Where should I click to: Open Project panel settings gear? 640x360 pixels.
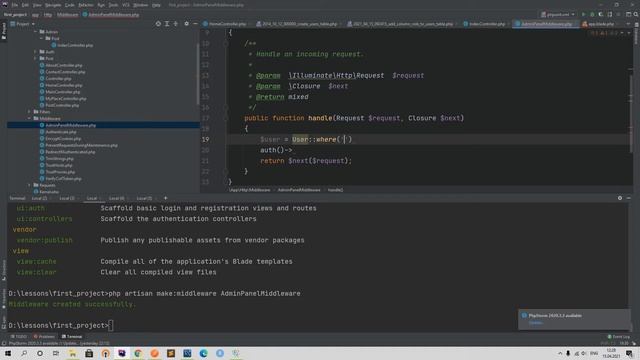tap(187, 24)
